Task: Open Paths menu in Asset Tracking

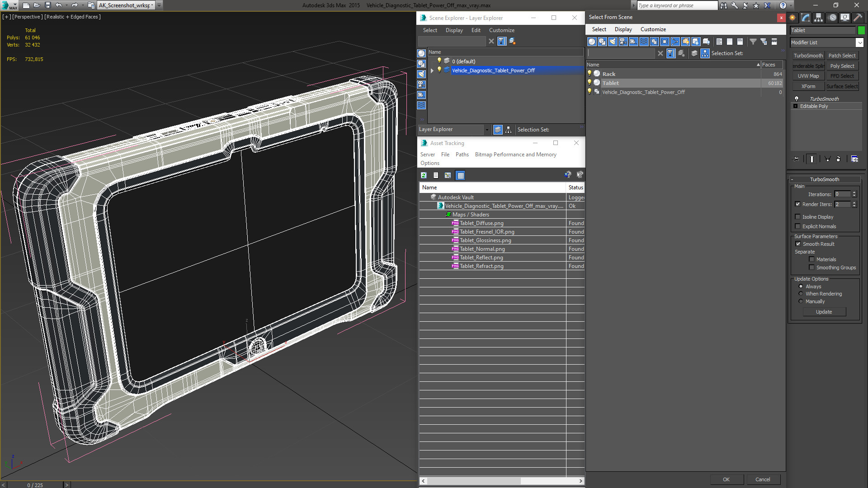Action: click(x=462, y=155)
